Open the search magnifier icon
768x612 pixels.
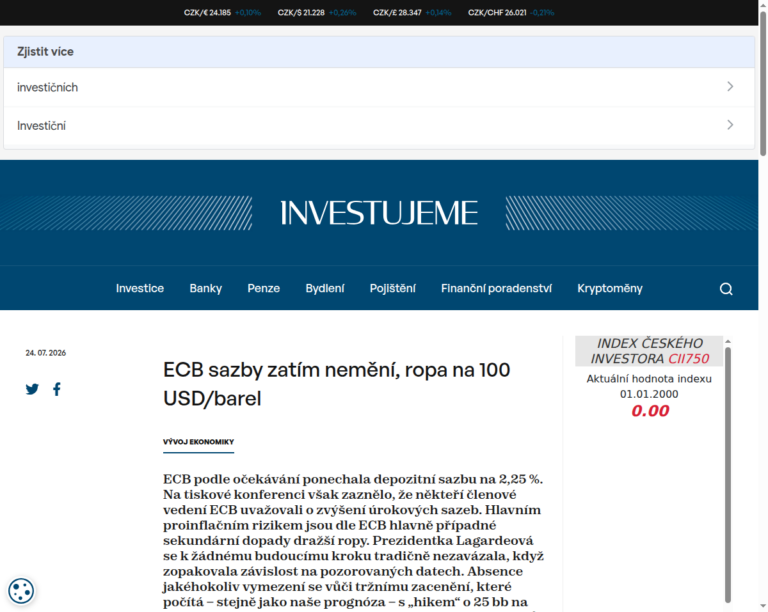726,289
